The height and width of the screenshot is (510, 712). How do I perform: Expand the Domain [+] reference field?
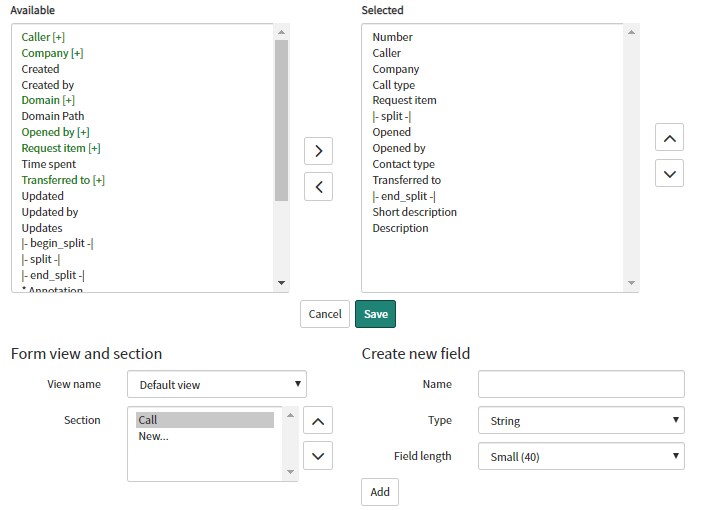[x=48, y=100]
